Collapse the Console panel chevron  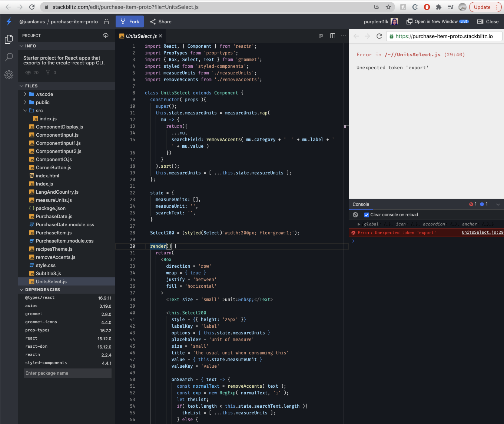(x=498, y=204)
